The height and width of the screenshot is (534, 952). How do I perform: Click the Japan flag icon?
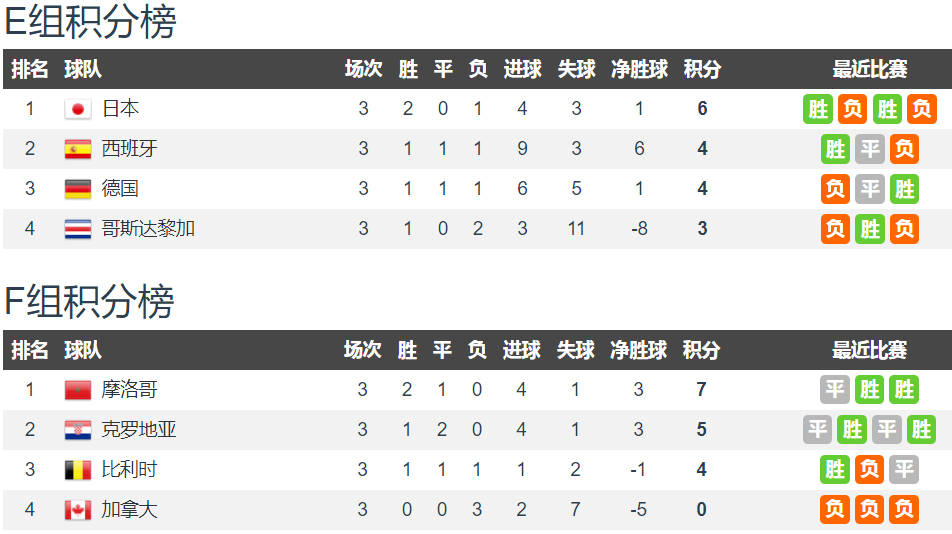click(78, 109)
